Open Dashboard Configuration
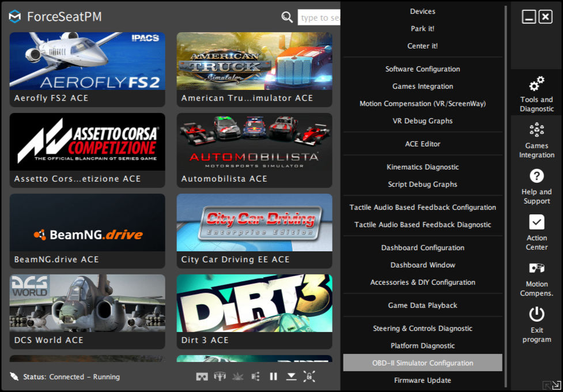Image resolution: width=563 pixels, height=392 pixels. click(x=422, y=247)
